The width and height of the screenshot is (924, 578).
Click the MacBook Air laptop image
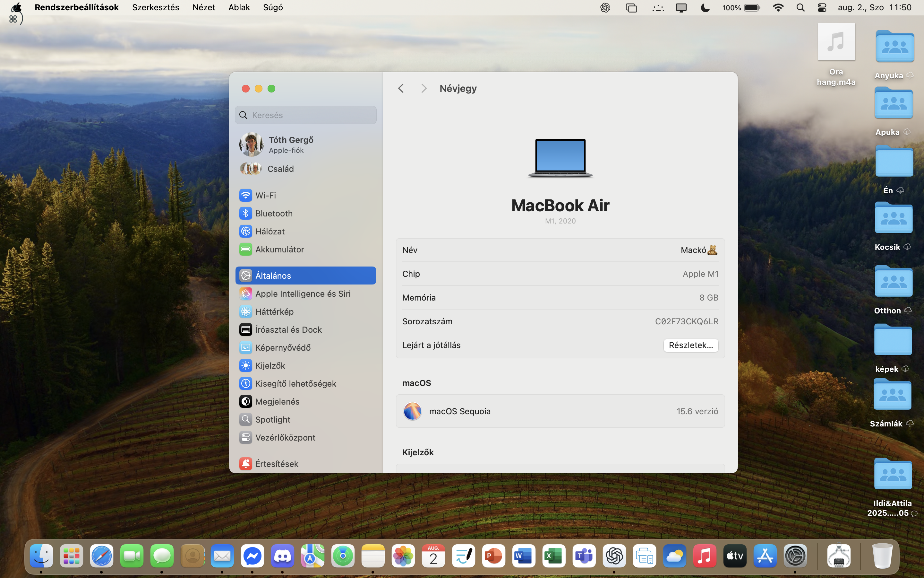[x=560, y=158]
